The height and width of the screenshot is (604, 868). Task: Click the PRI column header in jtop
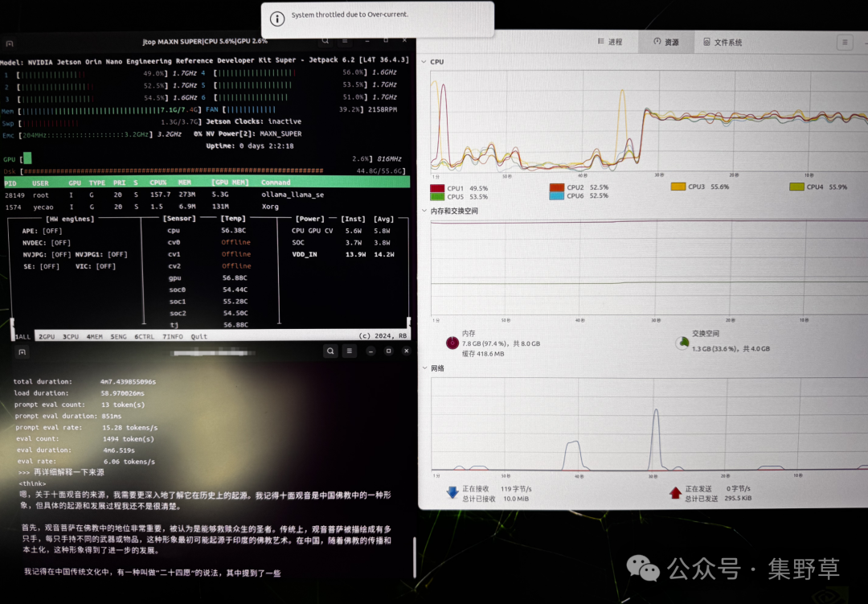coord(119,183)
